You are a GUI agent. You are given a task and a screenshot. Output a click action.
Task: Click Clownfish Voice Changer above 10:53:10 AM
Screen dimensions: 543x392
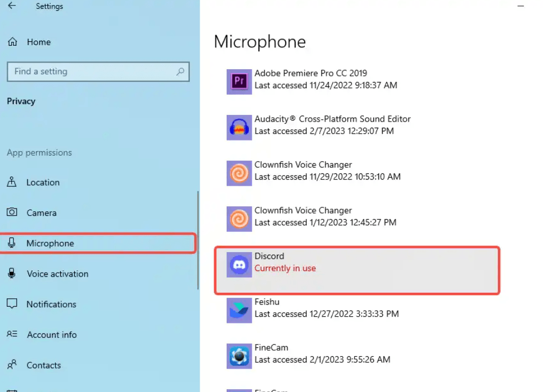point(303,164)
